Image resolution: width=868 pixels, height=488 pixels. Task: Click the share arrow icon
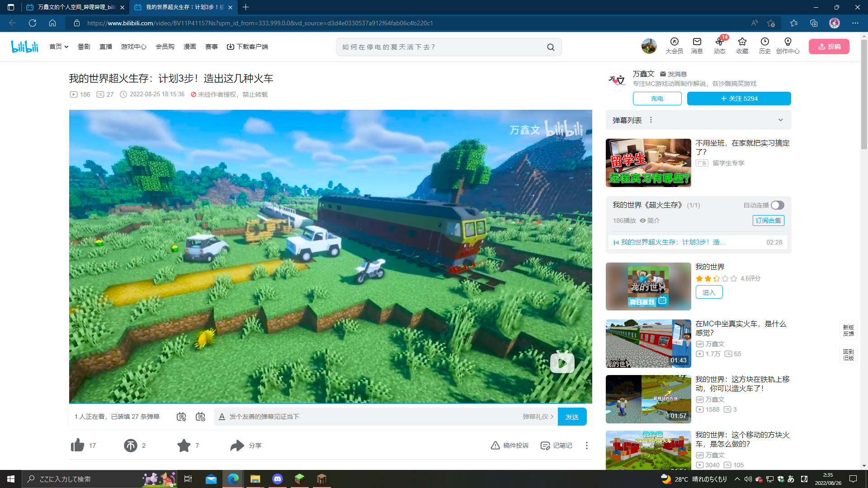point(237,446)
